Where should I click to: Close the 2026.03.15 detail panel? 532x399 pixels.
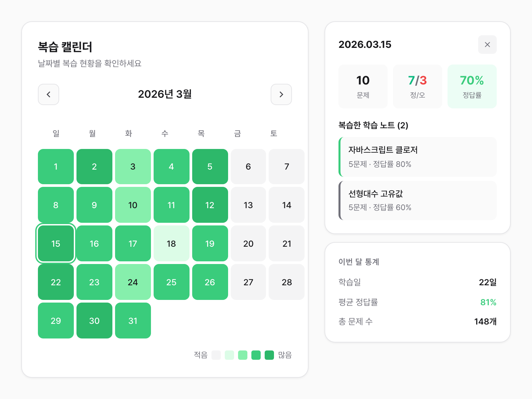point(487,45)
